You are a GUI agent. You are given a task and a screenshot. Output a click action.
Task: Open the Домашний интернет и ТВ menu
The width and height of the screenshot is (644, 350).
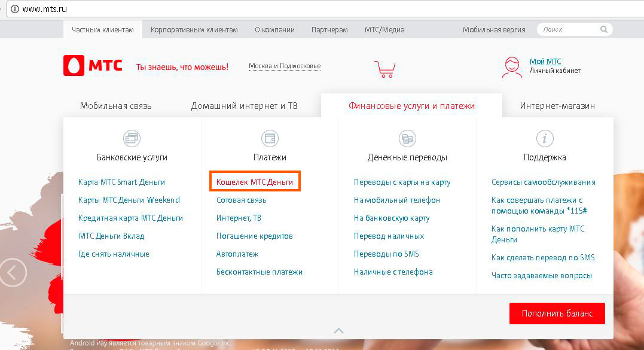click(x=245, y=106)
